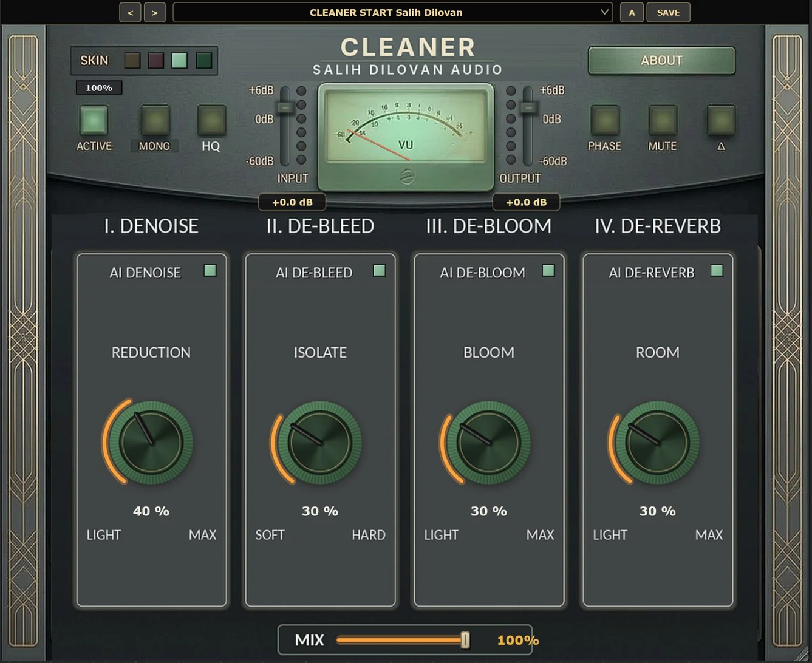Screen dimensions: 812x663
Task: Enable the HQ mode button
Action: pos(211,120)
